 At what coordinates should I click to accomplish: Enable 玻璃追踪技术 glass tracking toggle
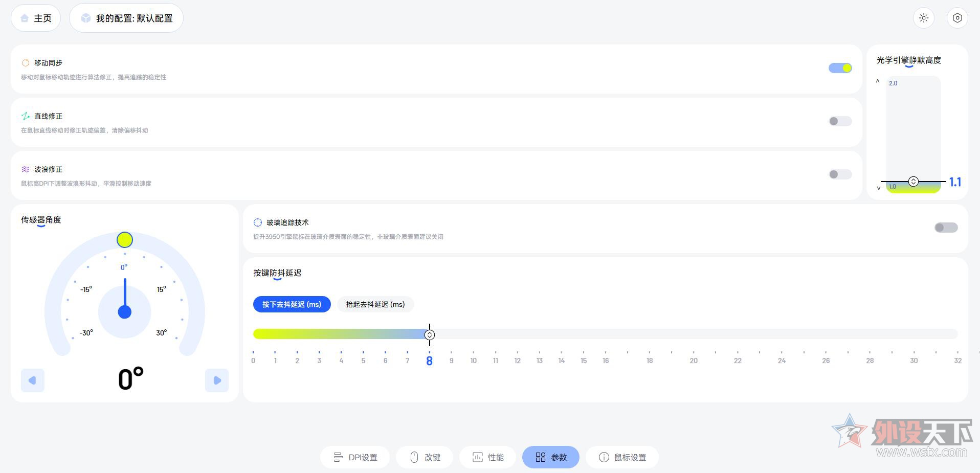(946, 228)
